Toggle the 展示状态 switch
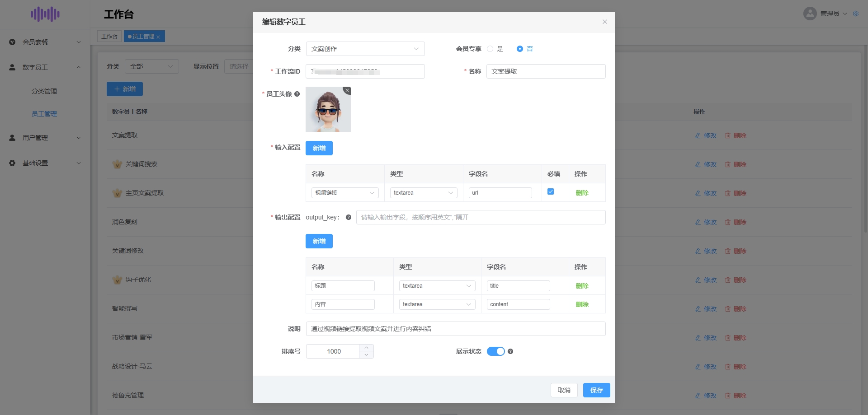This screenshot has height=415, width=868. point(496,351)
